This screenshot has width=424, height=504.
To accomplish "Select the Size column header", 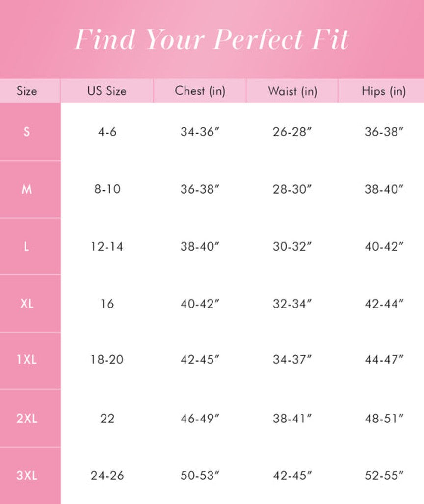I will pyautogui.click(x=26, y=91).
